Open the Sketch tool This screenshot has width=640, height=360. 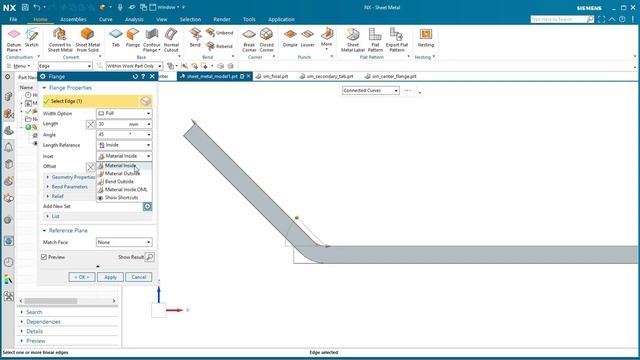(31, 38)
